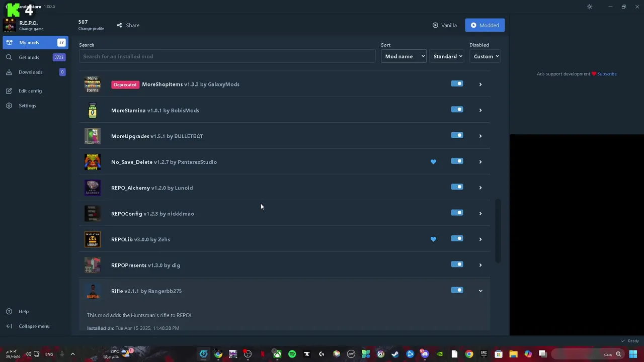Screen dimensions: 644x362
Task: Open the Mod name sort dropdown
Action: [404, 56]
